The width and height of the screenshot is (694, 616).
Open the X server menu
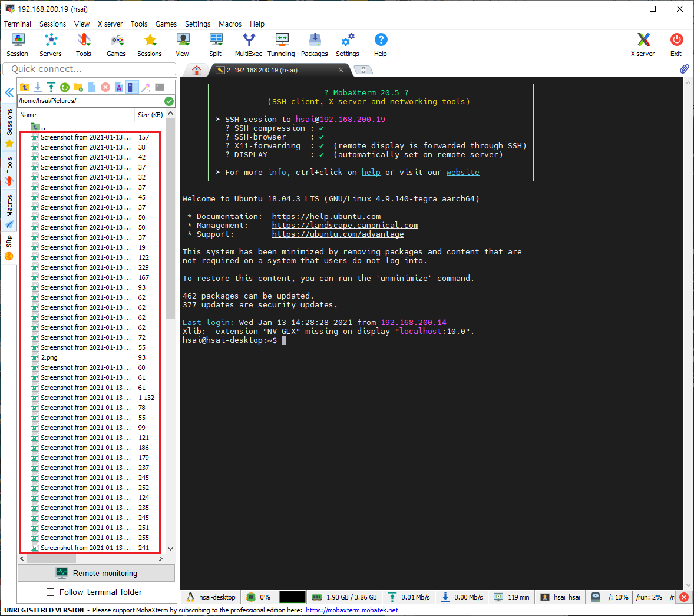(110, 24)
